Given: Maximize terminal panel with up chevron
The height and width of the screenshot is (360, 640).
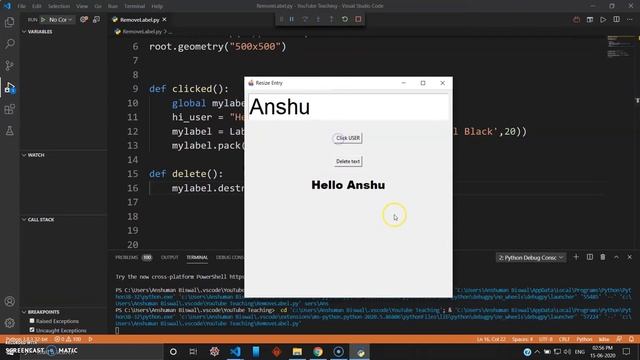Looking at the screenshot, I should 616,257.
